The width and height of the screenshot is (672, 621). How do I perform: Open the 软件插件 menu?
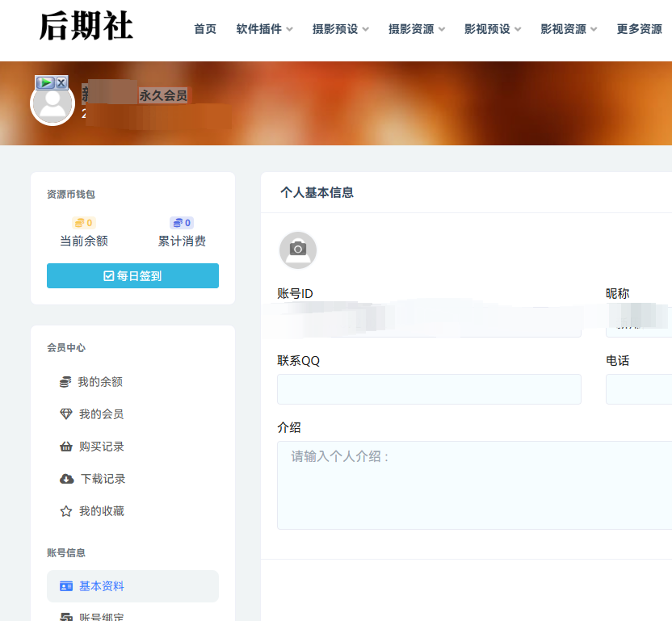click(258, 29)
